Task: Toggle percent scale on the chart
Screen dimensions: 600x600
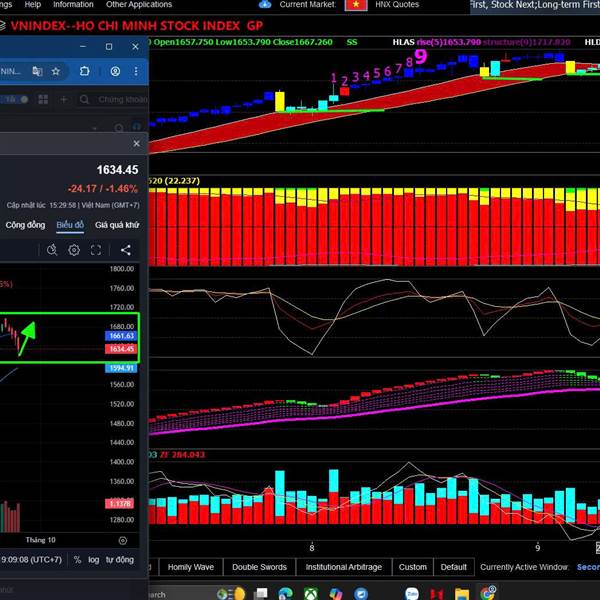Action: (x=77, y=560)
